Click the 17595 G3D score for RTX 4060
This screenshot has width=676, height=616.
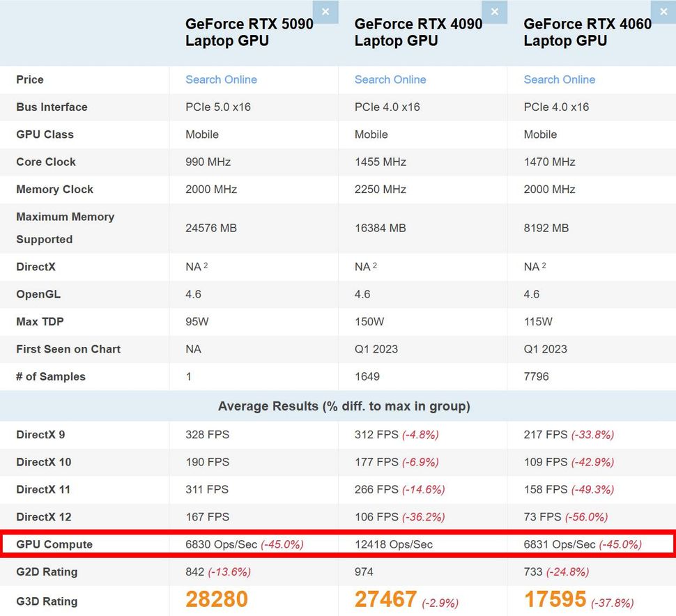point(554,599)
